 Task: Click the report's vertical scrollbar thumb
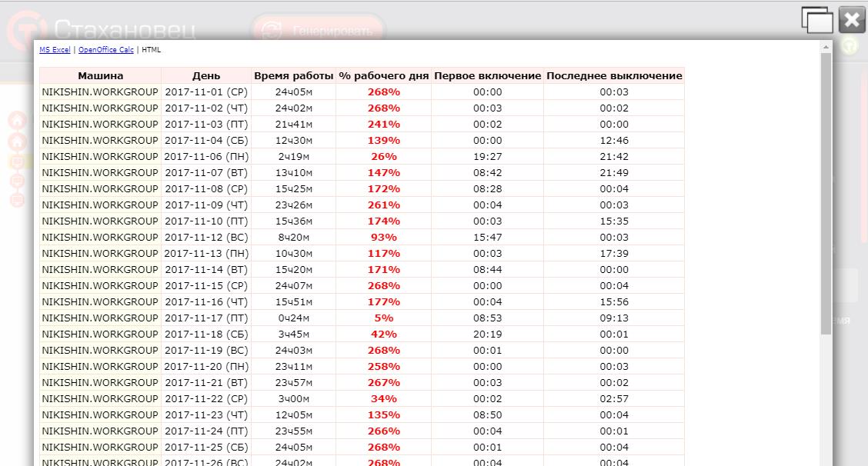826,194
